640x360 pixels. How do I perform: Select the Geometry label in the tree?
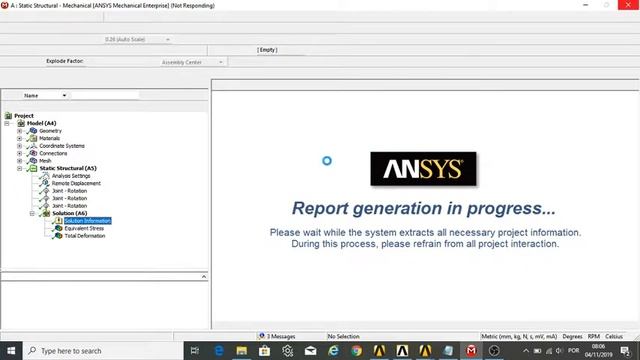pos(50,131)
